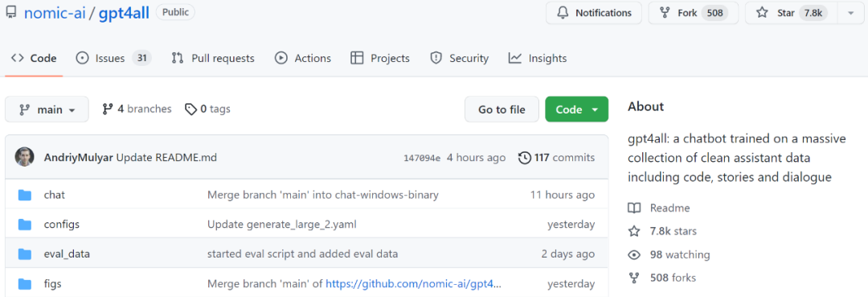
Task: Open the main branch selector dropdown
Action: click(x=47, y=109)
